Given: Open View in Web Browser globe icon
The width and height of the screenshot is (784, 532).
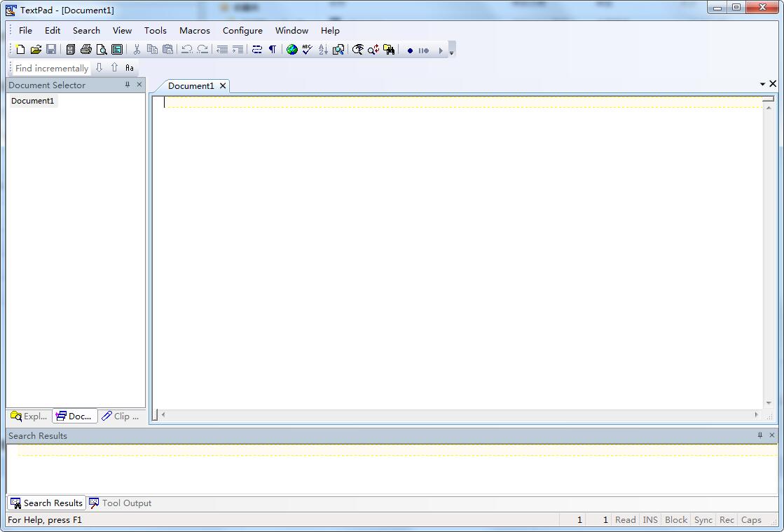Looking at the screenshot, I should 292,50.
